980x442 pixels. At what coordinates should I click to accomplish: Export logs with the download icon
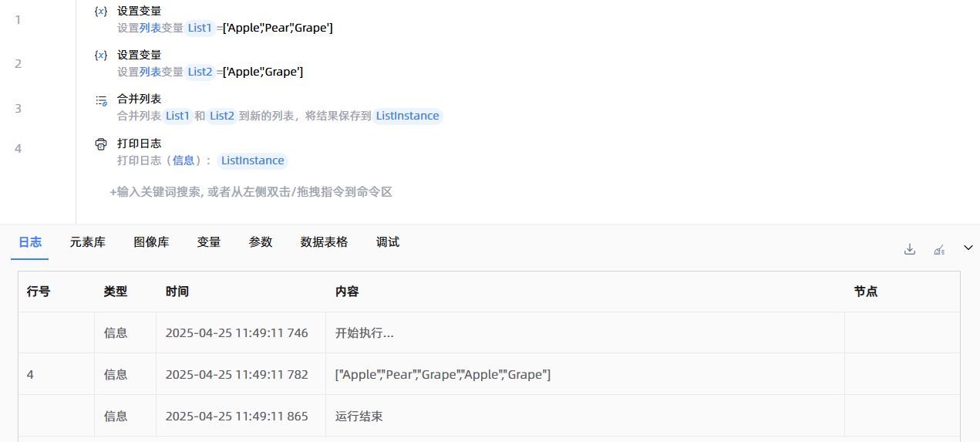coord(910,248)
